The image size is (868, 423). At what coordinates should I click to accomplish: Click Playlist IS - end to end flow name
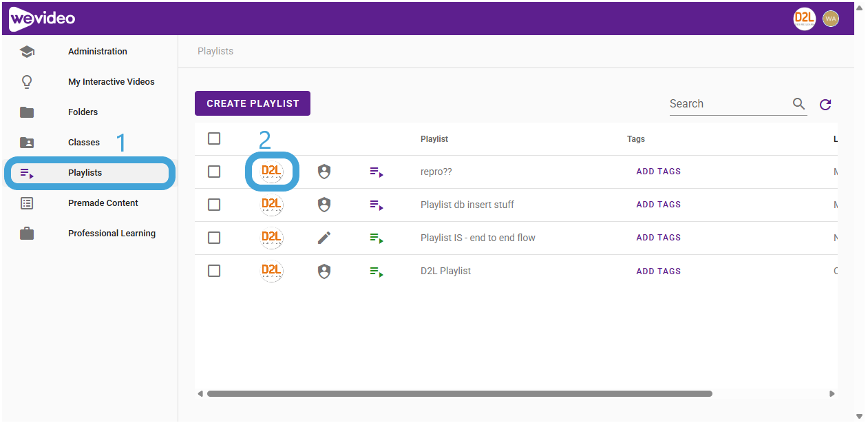pos(478,238)
